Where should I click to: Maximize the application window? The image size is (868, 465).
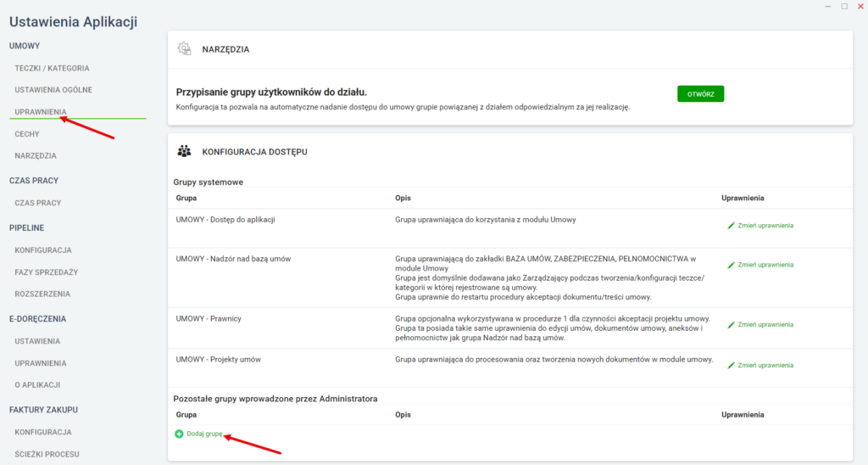click(x=844, y=6)
